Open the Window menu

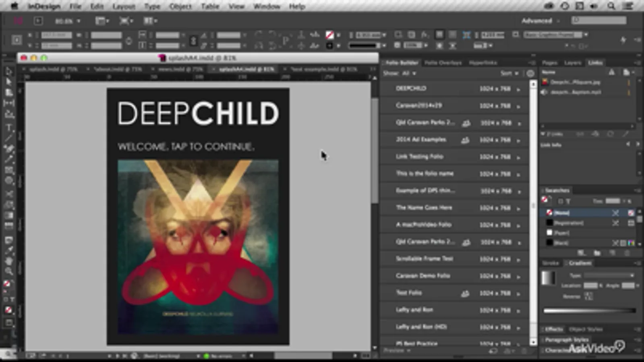coord(267,6)
